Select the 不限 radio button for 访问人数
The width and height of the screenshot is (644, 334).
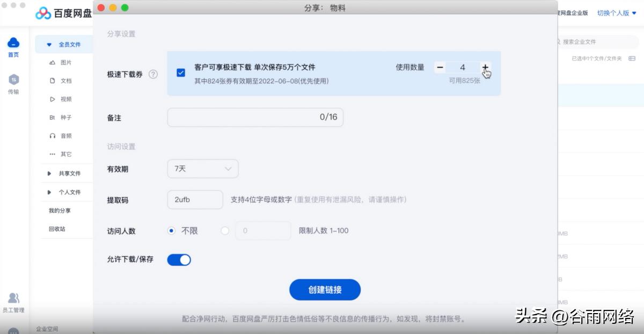tap(171, 230)
